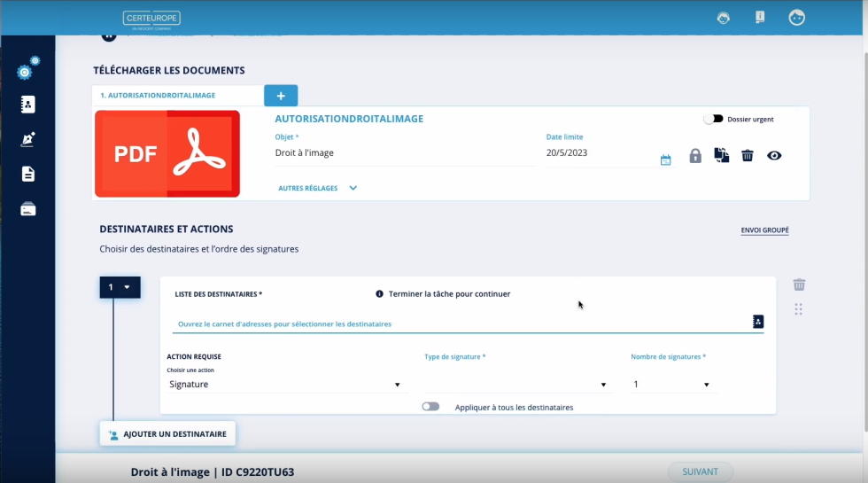Preview the document with the eye icon
The image size is (868, 483).
(x=774, y=156)
